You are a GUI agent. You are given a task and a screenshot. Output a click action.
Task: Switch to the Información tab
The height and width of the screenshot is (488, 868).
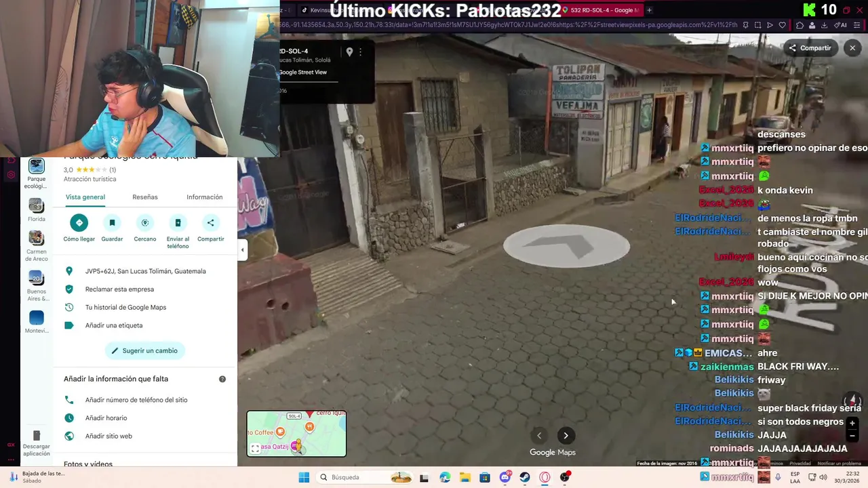click(205, 197)
